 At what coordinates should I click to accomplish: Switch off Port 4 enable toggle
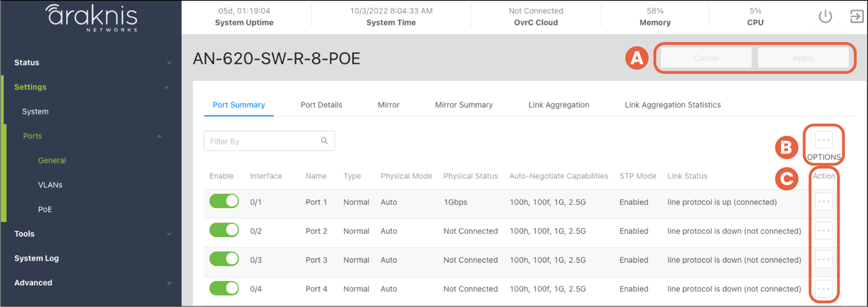pos(224,289)
